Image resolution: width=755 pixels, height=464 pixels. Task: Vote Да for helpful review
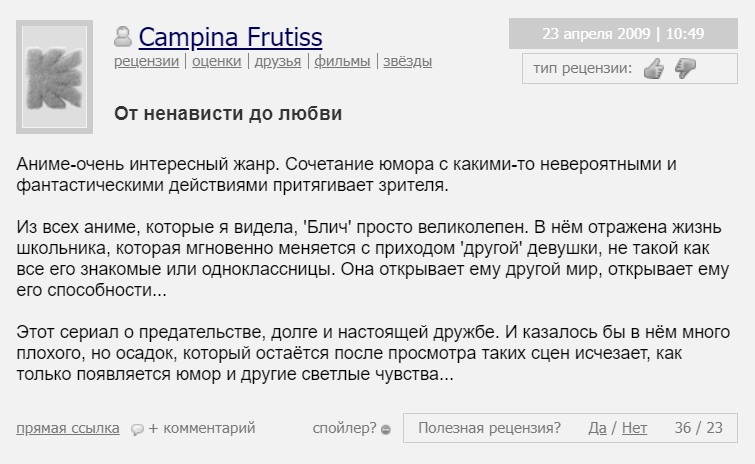click(597, 428)
